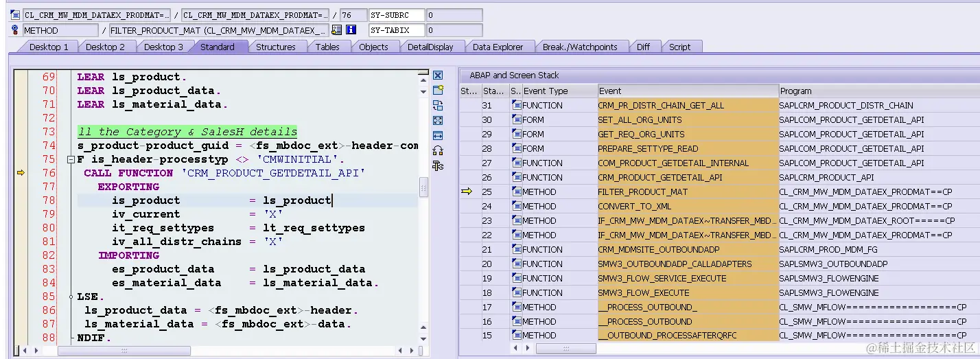Click the Program column header
Screen dimensions: 980x359
point(879,91)
